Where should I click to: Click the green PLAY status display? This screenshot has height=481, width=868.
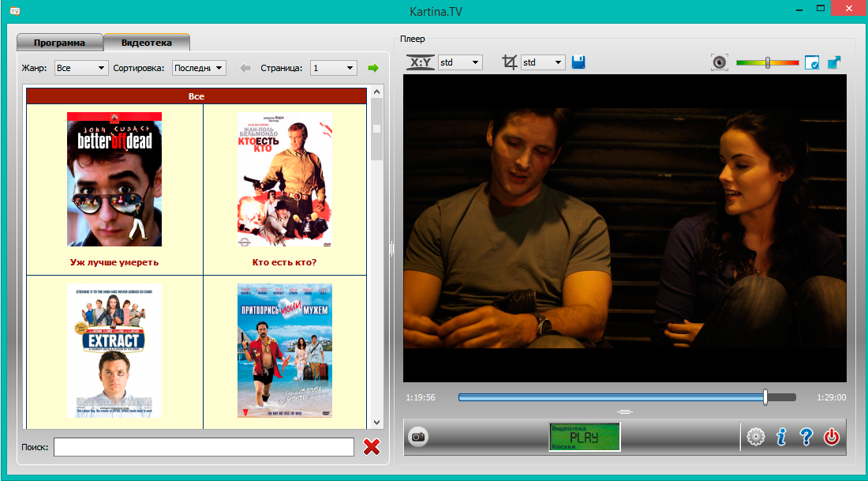pyautogui.click(x=585, y=437)
